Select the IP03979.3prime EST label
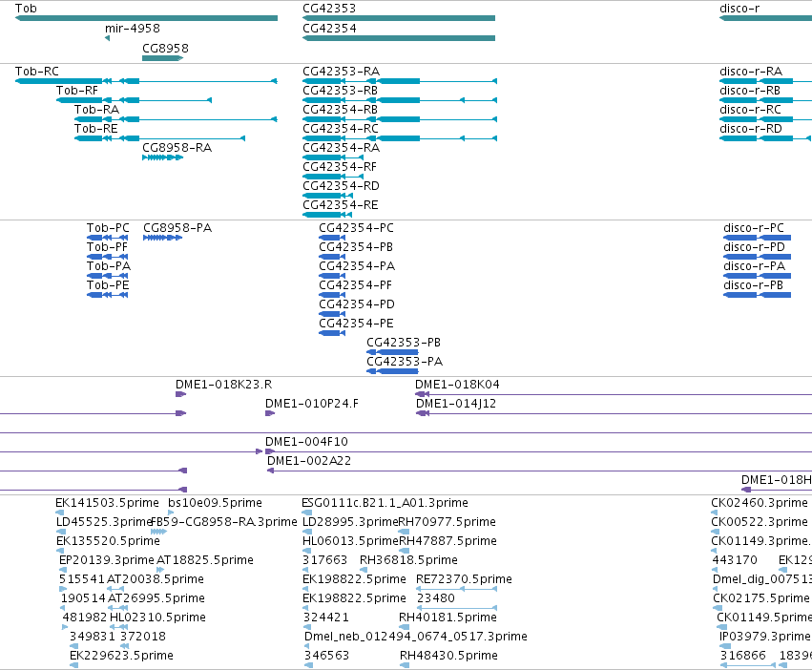This screenshot has height=670, width=812. [x=764, y=637]
